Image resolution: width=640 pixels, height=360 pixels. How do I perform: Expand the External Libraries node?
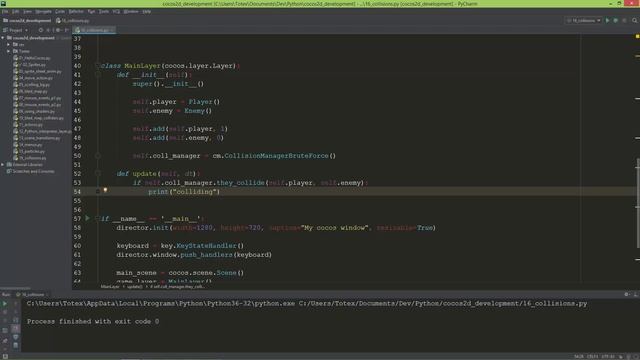coord(3,164)
